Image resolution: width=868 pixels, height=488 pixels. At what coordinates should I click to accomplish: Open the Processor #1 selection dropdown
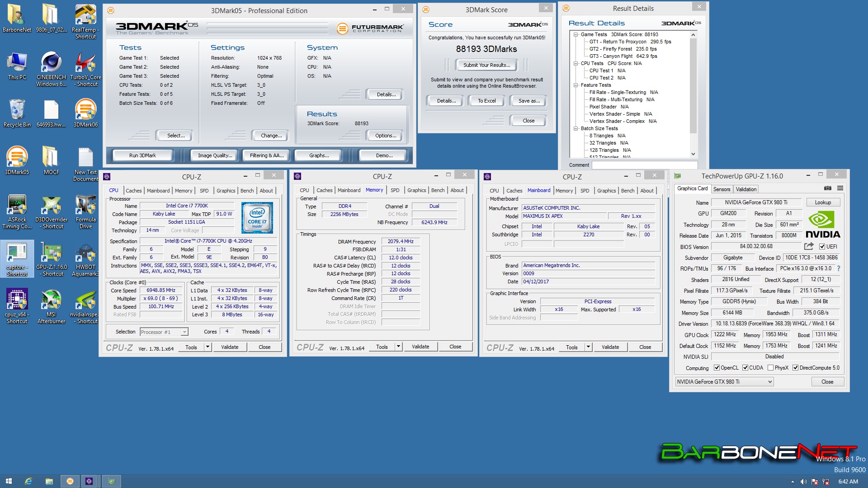pos(164,332)
